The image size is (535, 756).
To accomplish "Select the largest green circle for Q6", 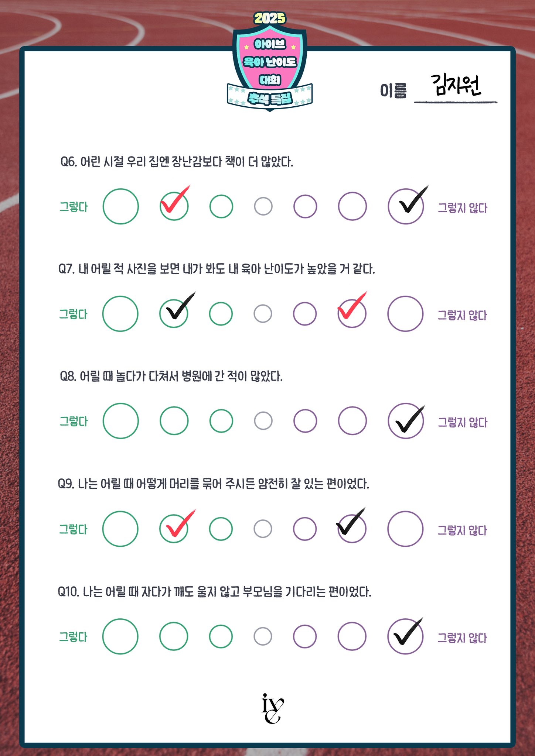I will [120, 206].
